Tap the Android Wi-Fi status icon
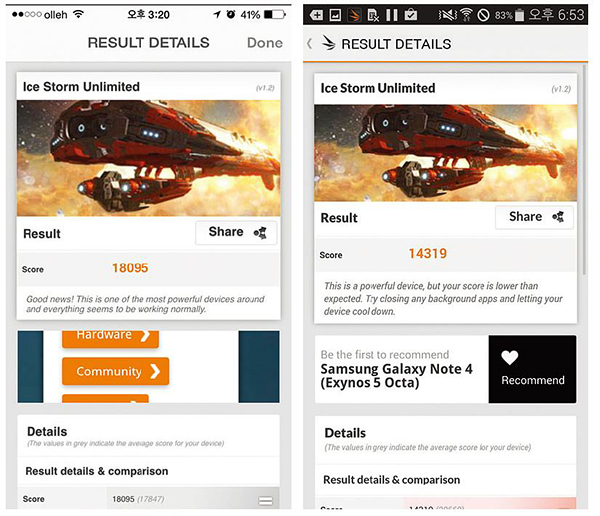 (466, 15)
